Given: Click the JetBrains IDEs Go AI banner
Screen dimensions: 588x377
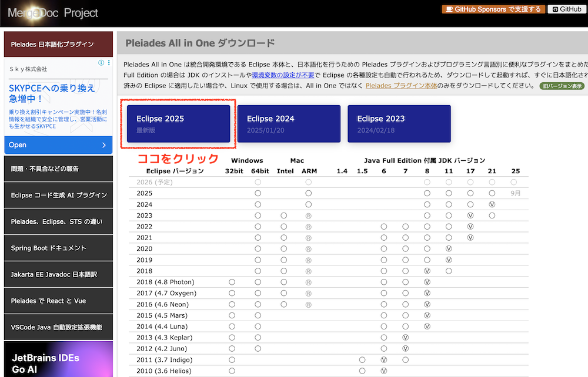Looking at the screenshot, I should (x=58, y=359).
